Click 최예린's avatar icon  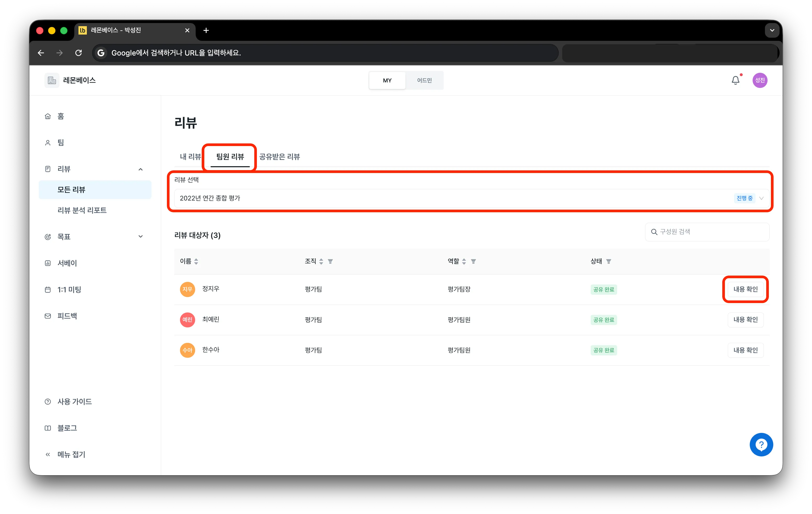(187, 320)
